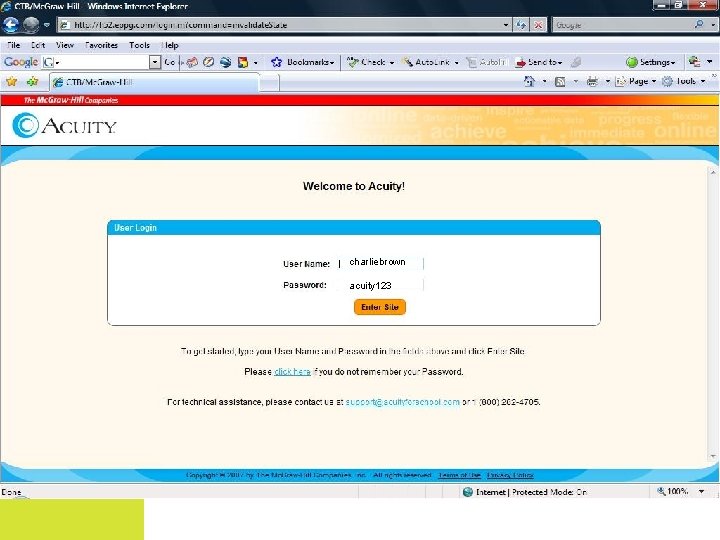This screenshot has width=720, height=540.
Task: Click the page scrollbar up arrow
Action: (713, 173)
